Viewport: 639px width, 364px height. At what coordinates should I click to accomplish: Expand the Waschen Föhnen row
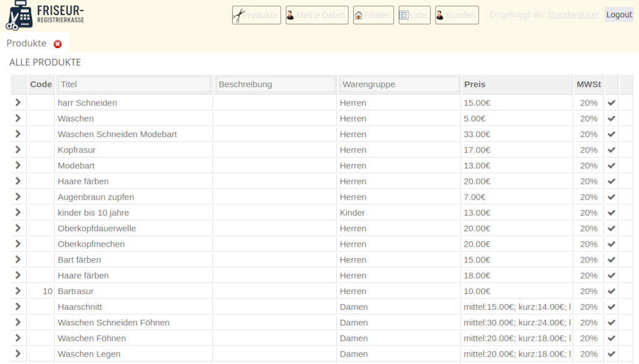point(18,338)
